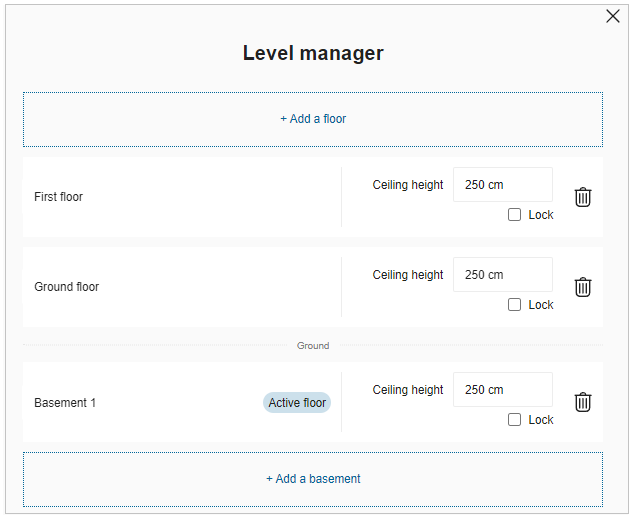Edit Ground floor ceiling height field
Image resolution: width=634 pixels, height=516 pixels.
503,274
